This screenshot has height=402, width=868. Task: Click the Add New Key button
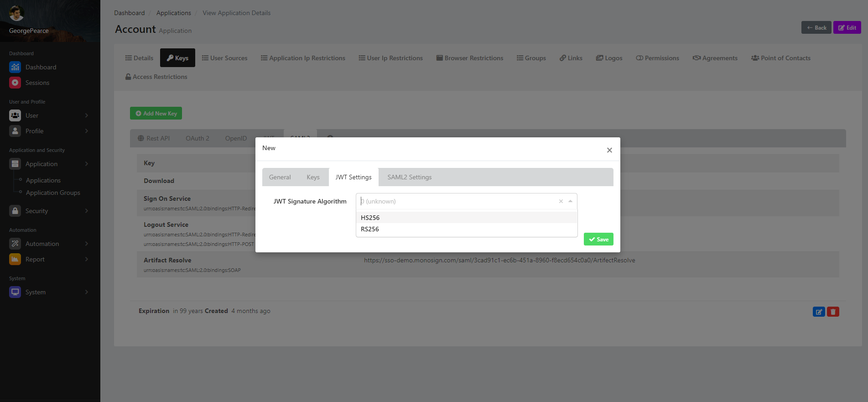tap(156, 113)
